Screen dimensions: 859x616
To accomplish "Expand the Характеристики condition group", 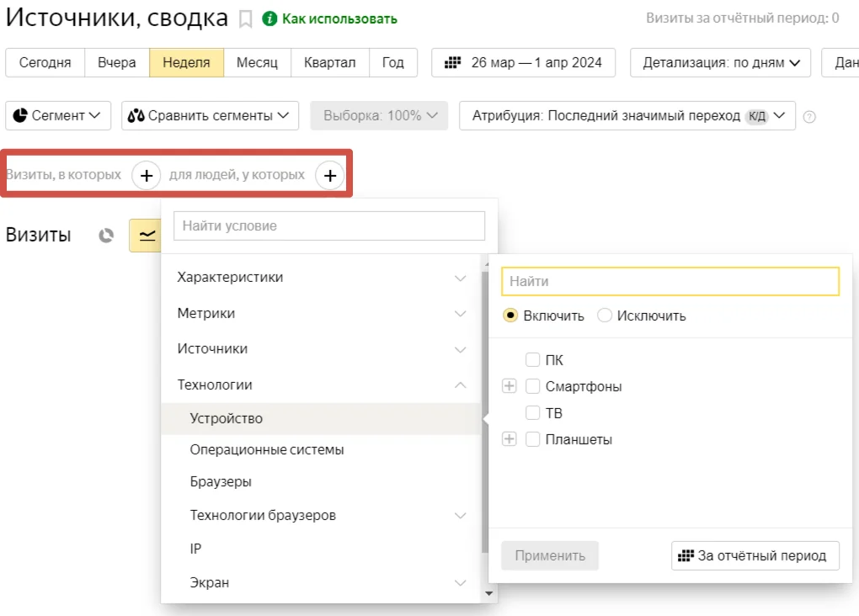I will pyautogui.click(x=321, y=278).
